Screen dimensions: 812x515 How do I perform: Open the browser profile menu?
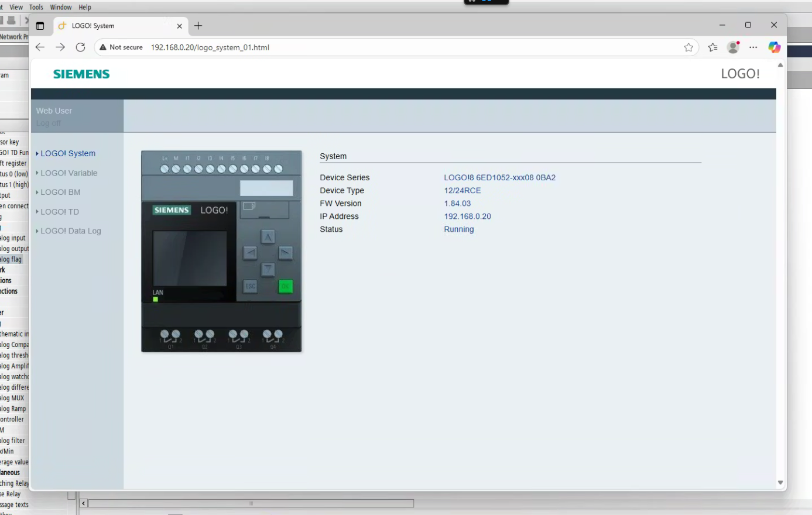733,47
